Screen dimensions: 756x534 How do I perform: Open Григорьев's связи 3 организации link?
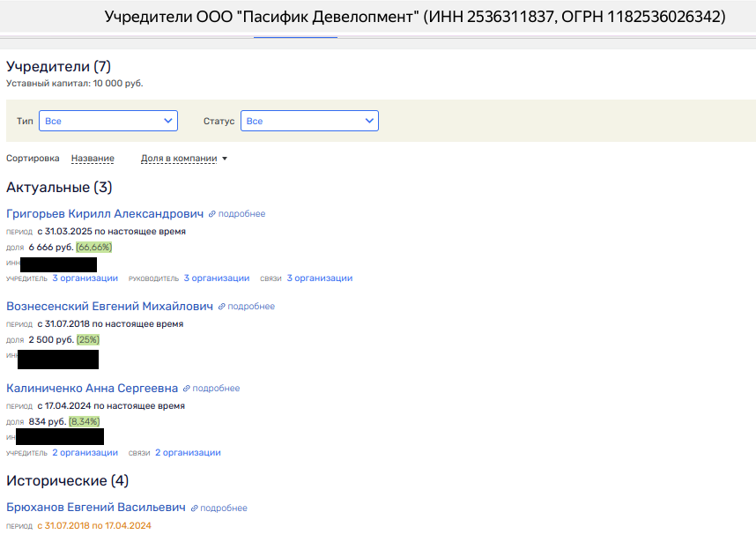click(x=320, y=278)
